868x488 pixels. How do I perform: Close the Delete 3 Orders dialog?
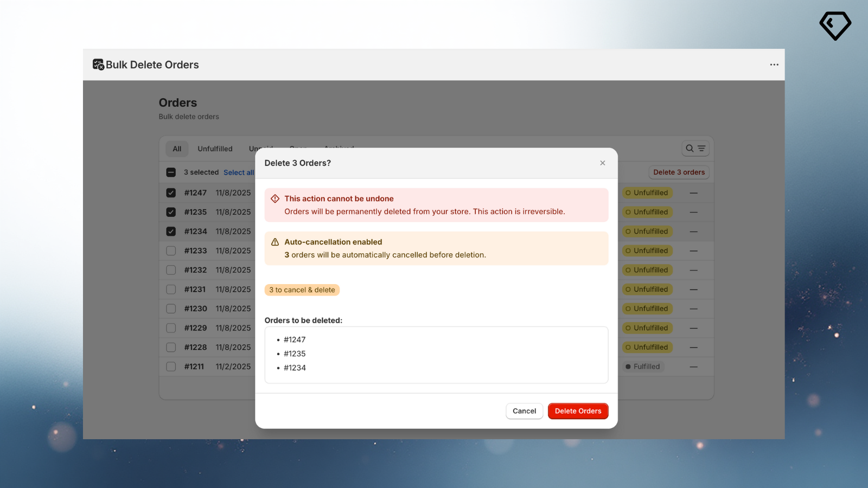pyautogui.click(x=602, y=163)
